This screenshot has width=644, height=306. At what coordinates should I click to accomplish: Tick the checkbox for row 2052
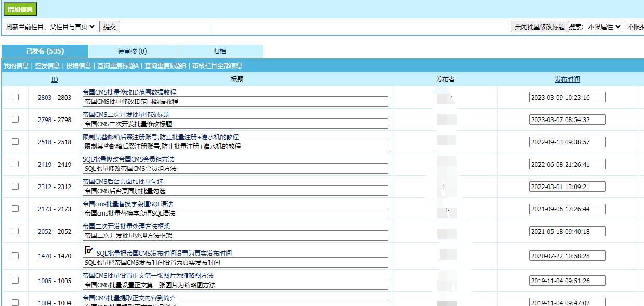(15, 231)
